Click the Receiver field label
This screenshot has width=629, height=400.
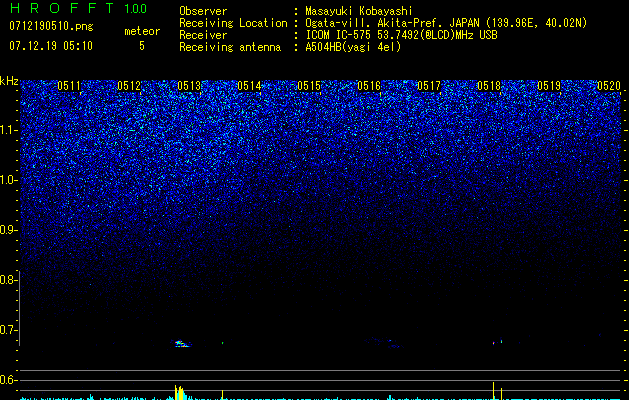coord(203,35)
